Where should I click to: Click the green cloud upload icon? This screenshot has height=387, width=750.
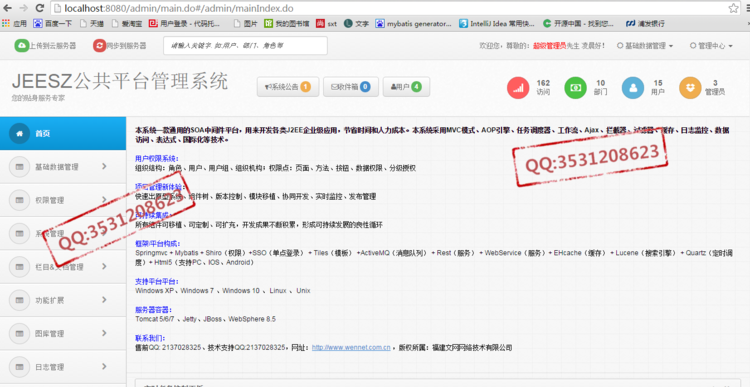22,45
